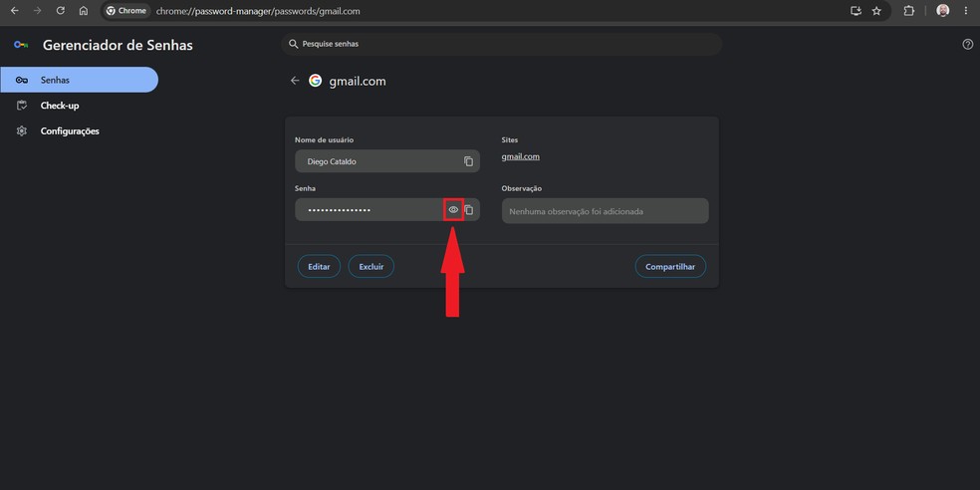
Task: Click the Excluir button
Action: click(371, 266)
